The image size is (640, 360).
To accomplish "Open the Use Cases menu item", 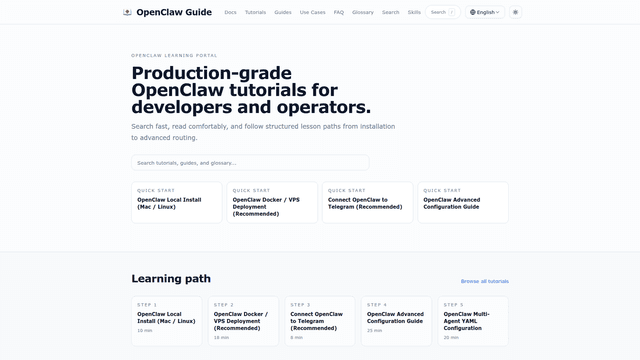I will (313, 12).
